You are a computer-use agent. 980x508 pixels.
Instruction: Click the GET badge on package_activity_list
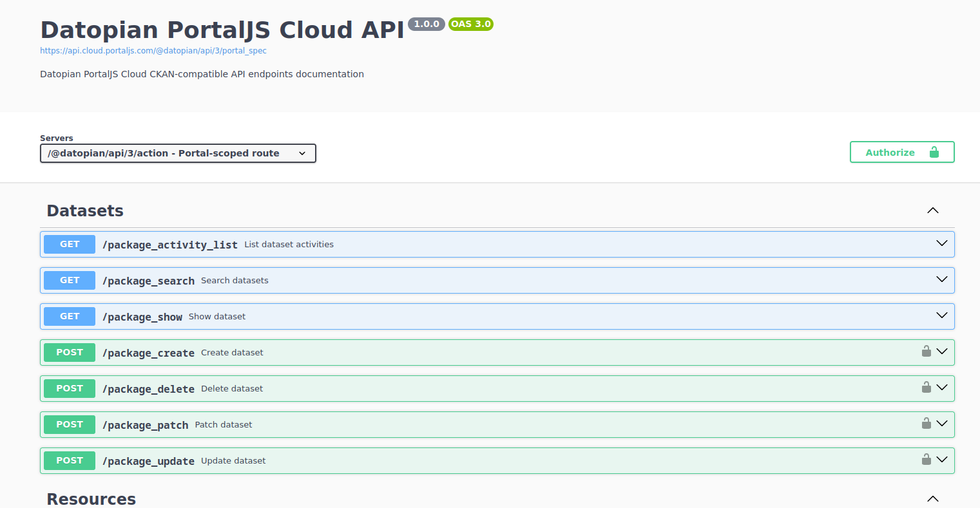[x=69, y=244]
